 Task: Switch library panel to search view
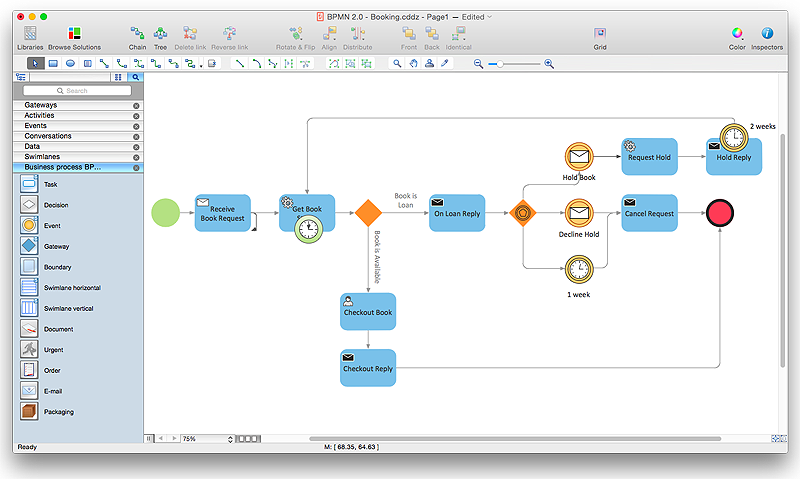(135, 77)
